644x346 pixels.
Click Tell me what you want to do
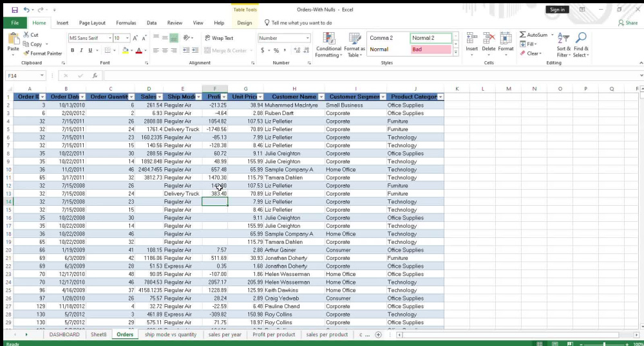coord(298,23)
